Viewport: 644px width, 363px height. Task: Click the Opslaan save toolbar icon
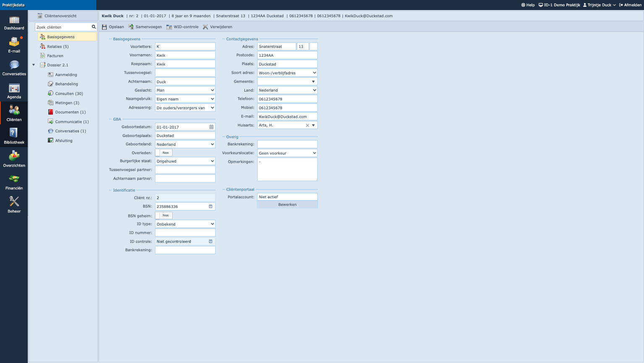(105, 27)
